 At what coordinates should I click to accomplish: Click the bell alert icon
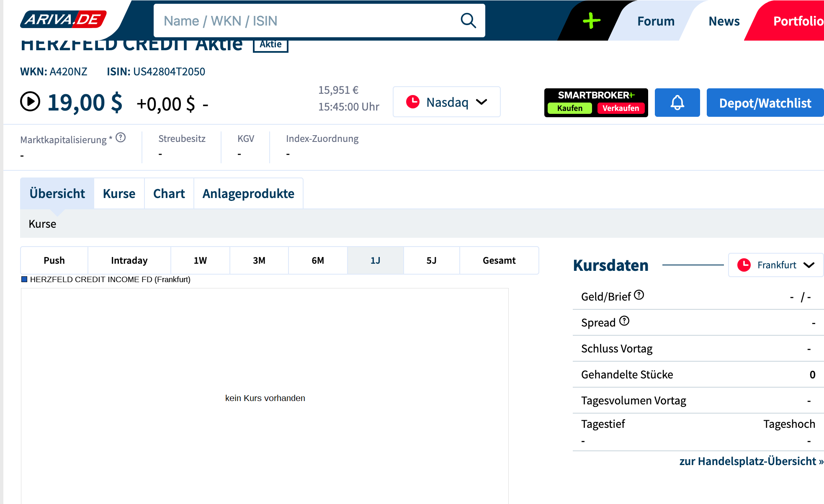click(x=677, y=103)
